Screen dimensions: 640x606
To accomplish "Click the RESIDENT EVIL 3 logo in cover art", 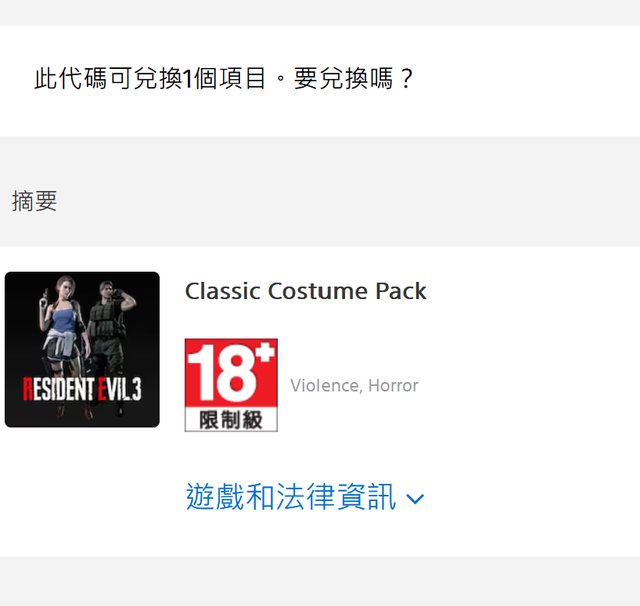I will click(82, 389).
